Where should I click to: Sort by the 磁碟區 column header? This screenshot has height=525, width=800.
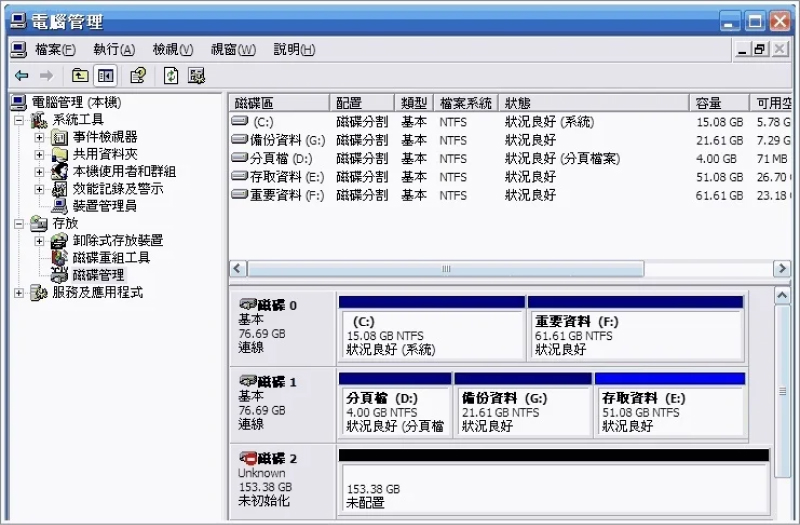point(279,103)
